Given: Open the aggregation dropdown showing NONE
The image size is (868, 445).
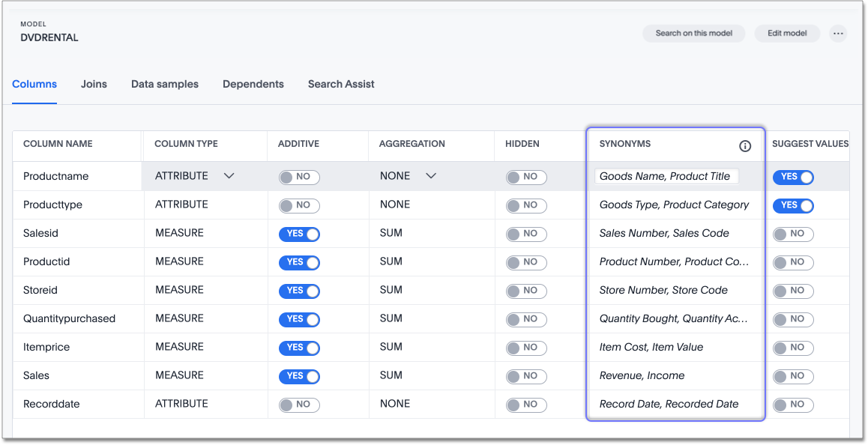Looking at the screenshot, I should click(x=430, y=175).
